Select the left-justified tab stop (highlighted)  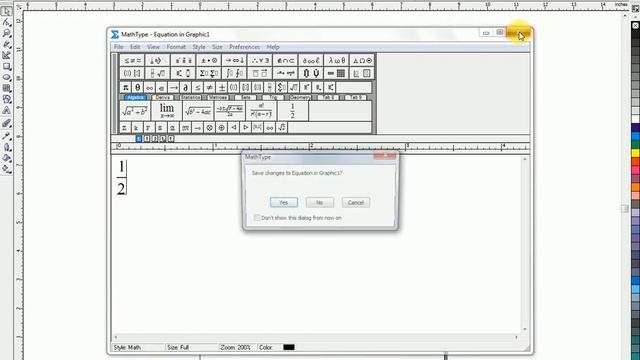click(x=139, y=139)
